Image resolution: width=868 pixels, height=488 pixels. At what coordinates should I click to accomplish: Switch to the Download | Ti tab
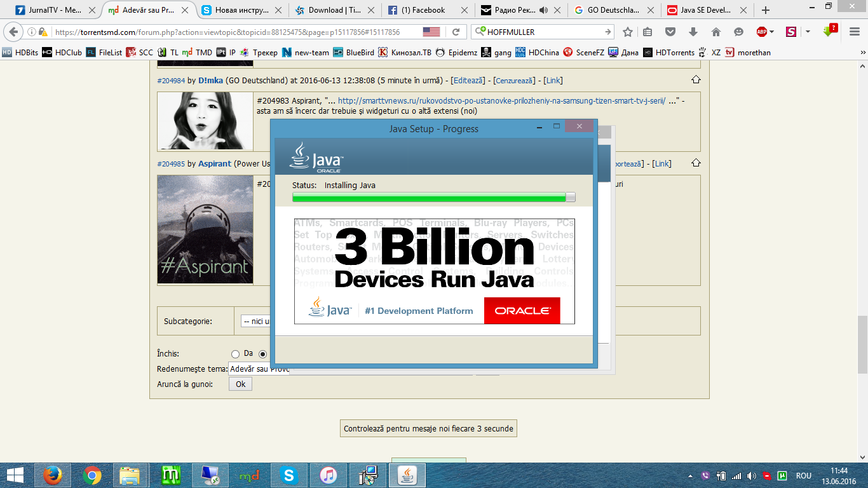(336, 10)
